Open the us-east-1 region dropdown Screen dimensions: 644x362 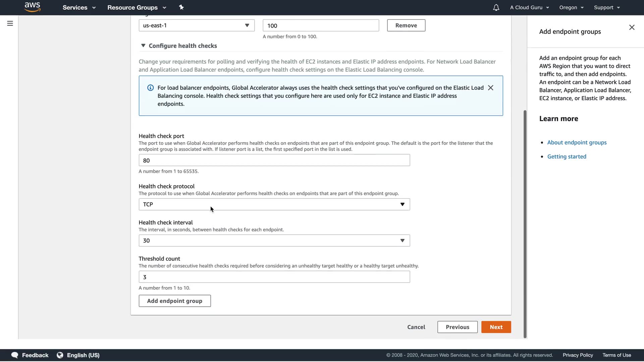[197, 25]
